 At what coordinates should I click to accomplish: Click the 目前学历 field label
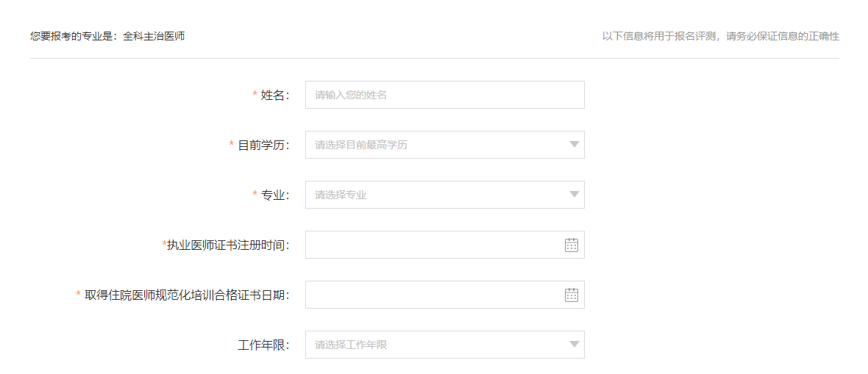tap(263, 145)
